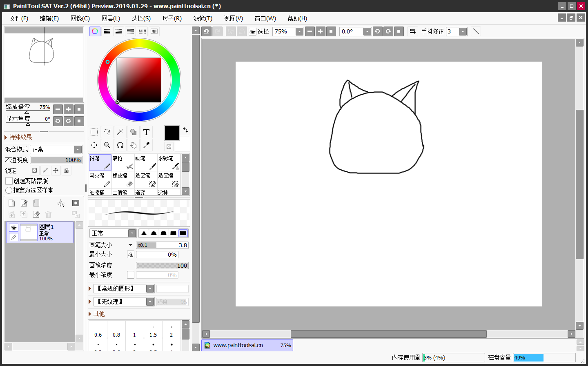Select the rectangular selection tool
The height and width of the screenshot is (366, 588).
pos(94,132)
